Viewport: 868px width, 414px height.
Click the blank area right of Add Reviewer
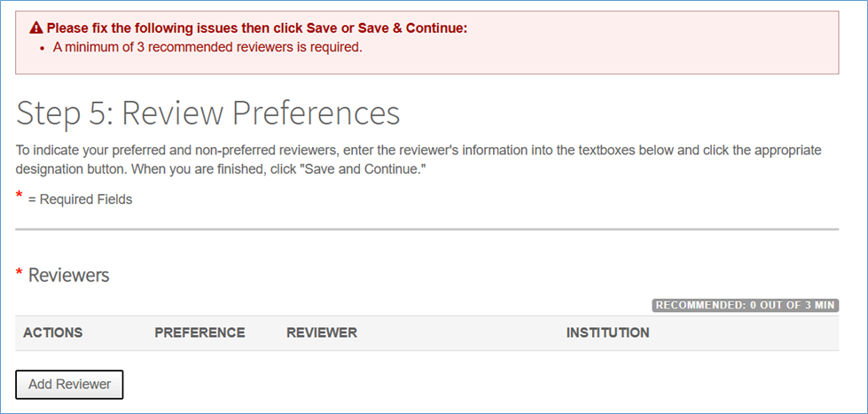click(443, 384)
